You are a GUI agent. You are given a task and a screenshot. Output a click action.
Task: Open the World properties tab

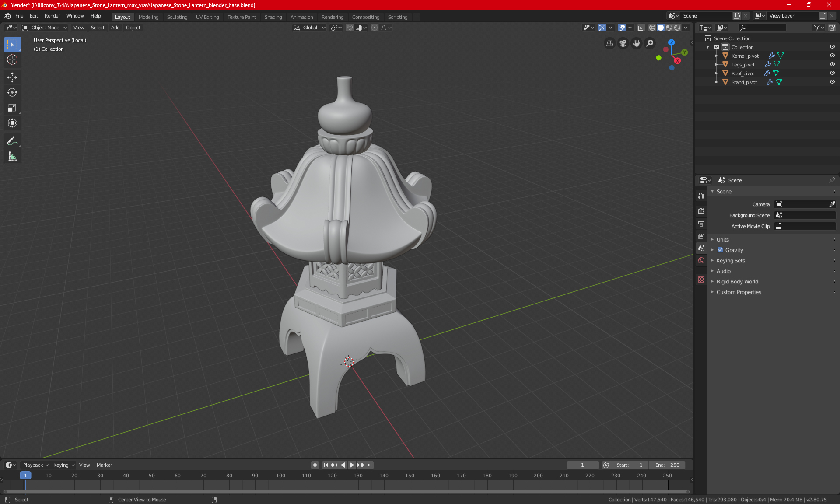701,260
